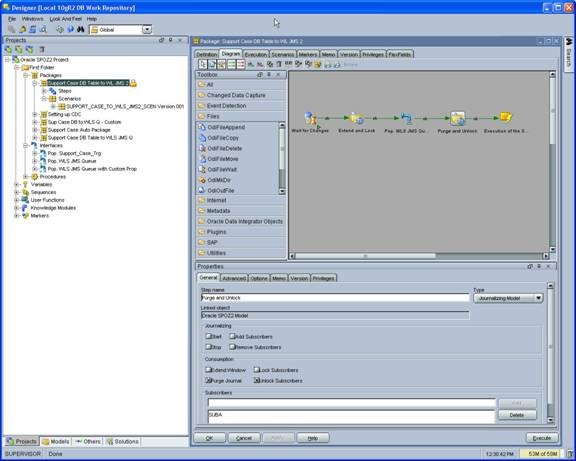Open the File menu
Image resolution: width=576 pixels, height=461 pixels.
tap(12, 19)
